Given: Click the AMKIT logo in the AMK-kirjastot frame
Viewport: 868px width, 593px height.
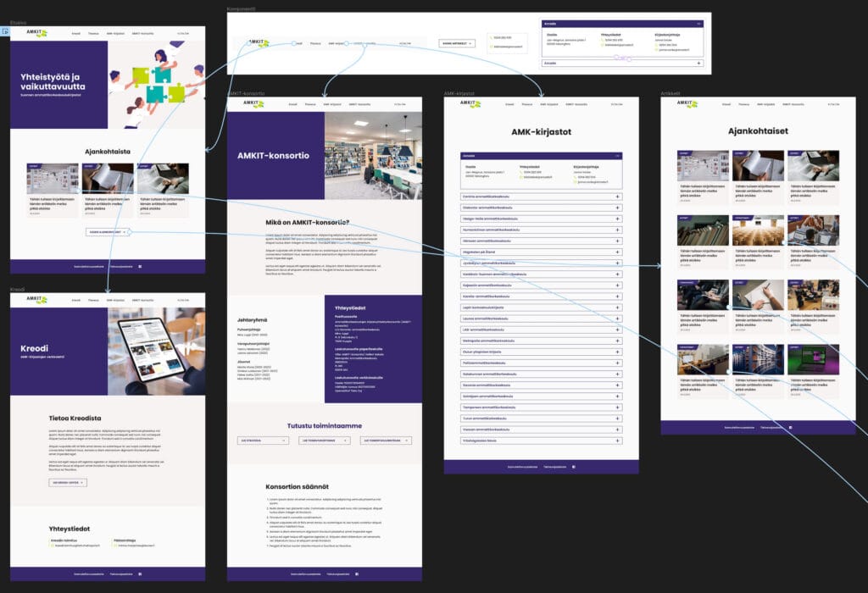Looking at the screenshot, I should [471, 103].
